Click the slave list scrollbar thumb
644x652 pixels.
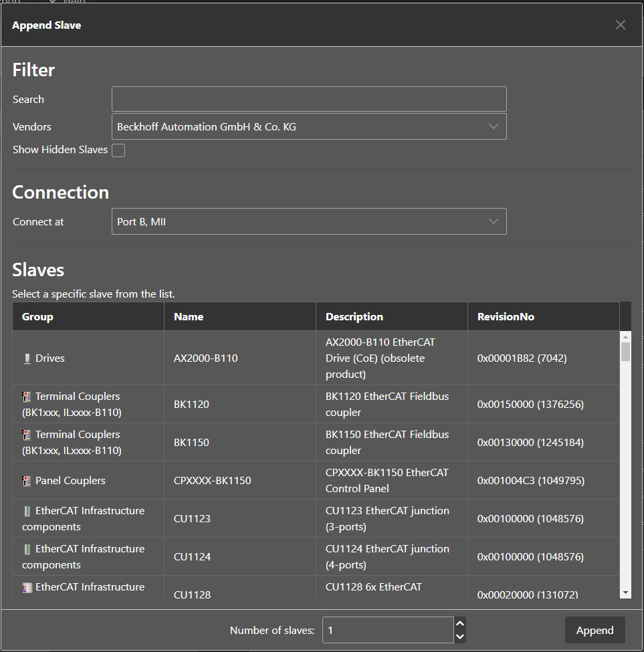click(x=625, y=352)
